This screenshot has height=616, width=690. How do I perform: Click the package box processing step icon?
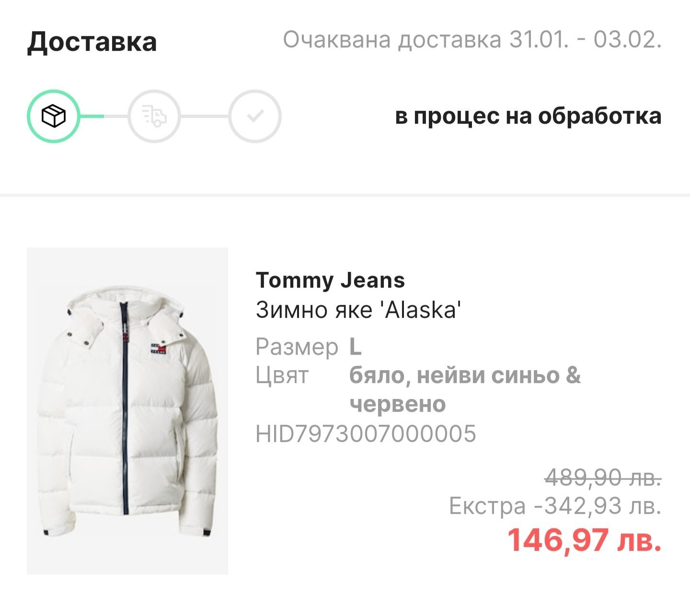coord(53,116)
